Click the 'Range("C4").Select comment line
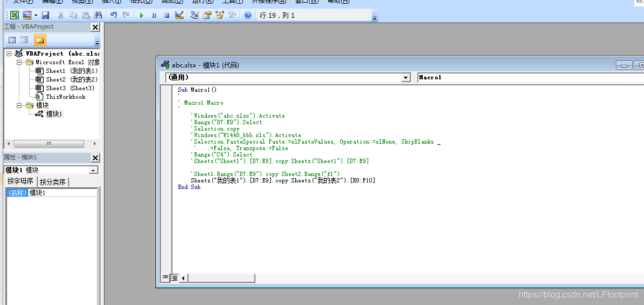This screenshot has width=644, height=305. click(x=221, y=155)
